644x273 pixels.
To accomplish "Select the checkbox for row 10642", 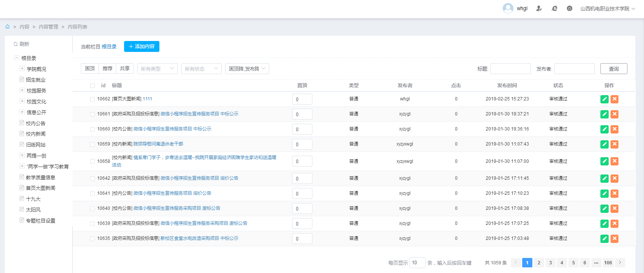I will (92, 179).
